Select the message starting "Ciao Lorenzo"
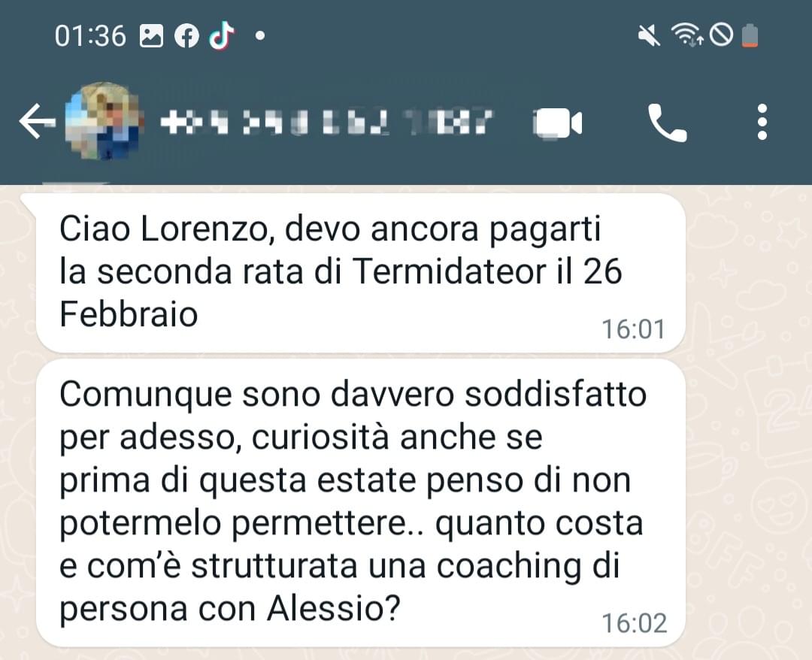Image resolution: width=812 pixels, height=660 pixels. pyautogui.click(x=361, y=273)
